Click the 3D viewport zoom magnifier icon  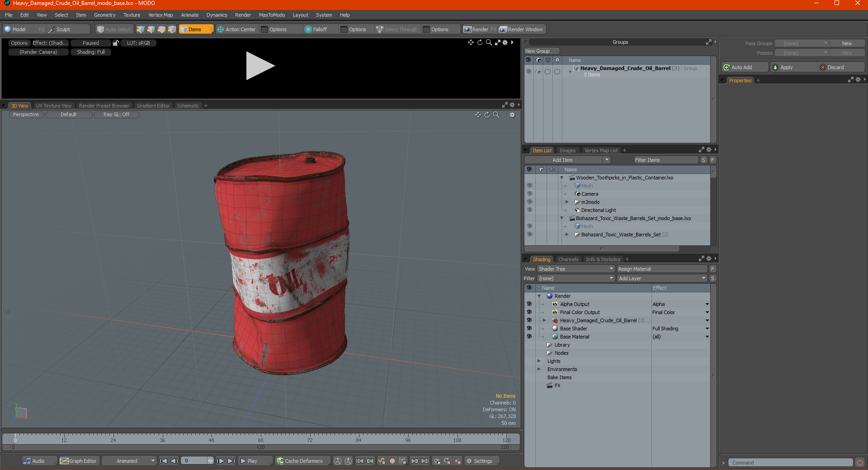pyautogui.click(x=496, y=115)
